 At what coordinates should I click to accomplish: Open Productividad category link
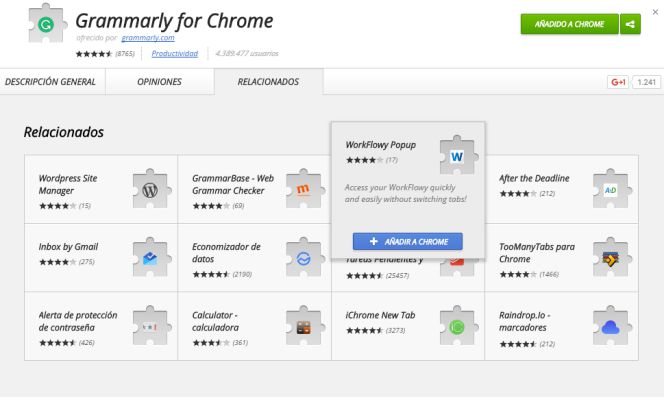coord(175,53)
